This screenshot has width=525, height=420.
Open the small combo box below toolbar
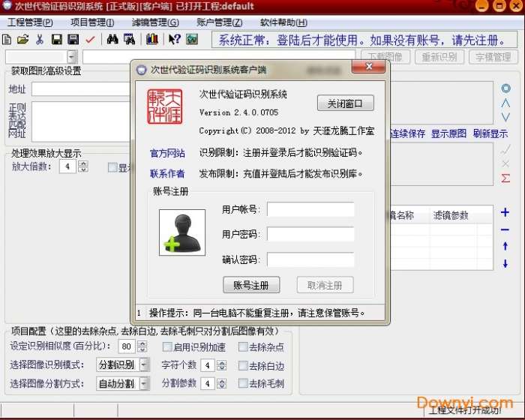click(72, 57)
